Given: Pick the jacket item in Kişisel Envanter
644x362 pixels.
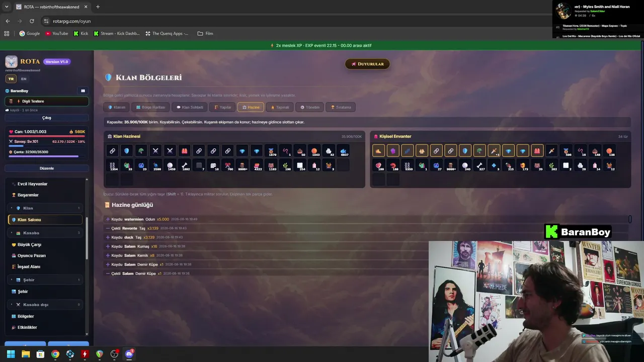Looking at the screenshot, I should coord(422,151).
